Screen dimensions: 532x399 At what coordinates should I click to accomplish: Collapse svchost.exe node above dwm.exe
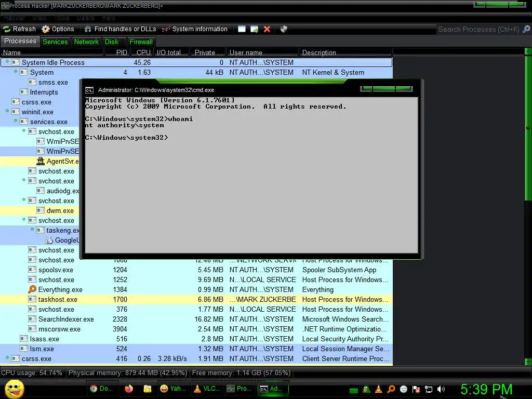24,200
